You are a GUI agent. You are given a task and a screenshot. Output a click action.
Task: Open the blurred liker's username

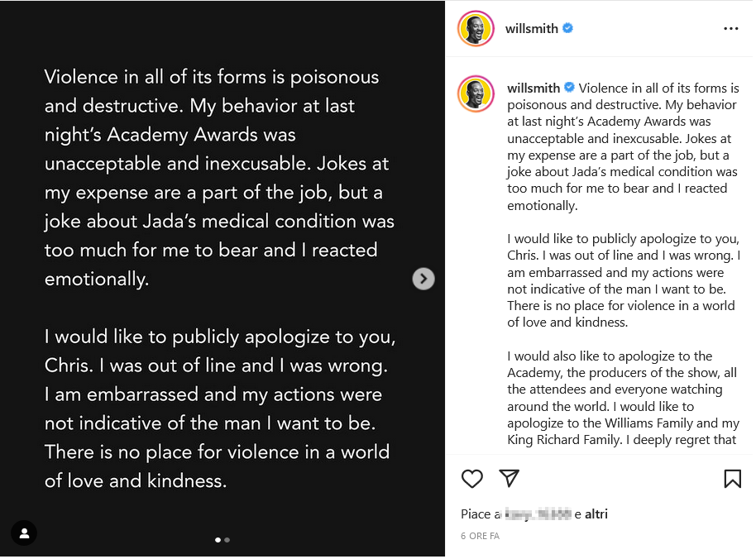point(538,514)
